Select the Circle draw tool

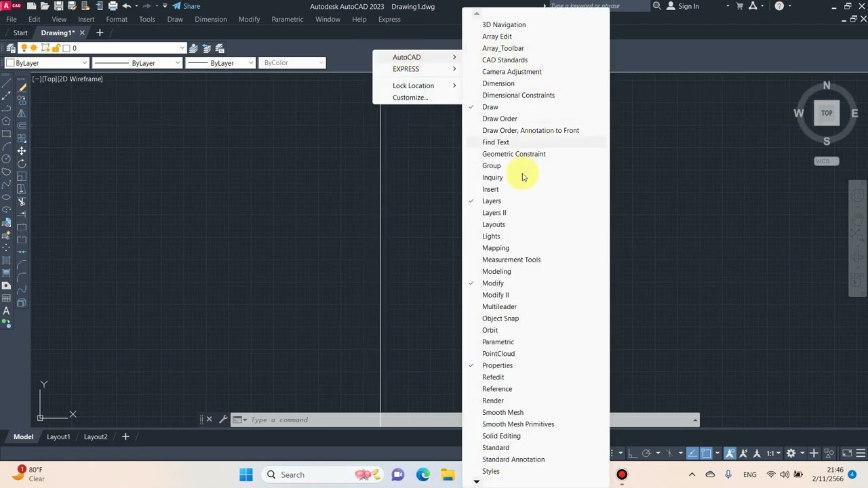coord(6,159)
